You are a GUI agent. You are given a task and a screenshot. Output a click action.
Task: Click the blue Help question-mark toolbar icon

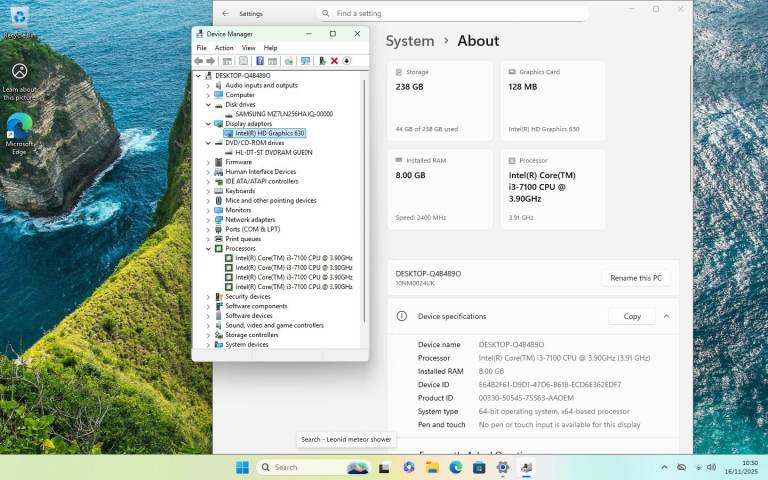[x=260, y=61]
